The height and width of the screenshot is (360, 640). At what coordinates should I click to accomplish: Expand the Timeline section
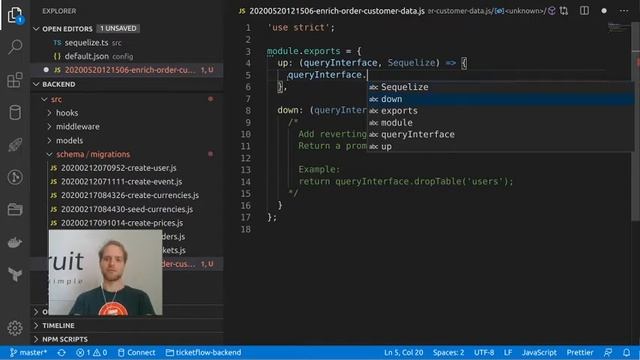[58, 325]
